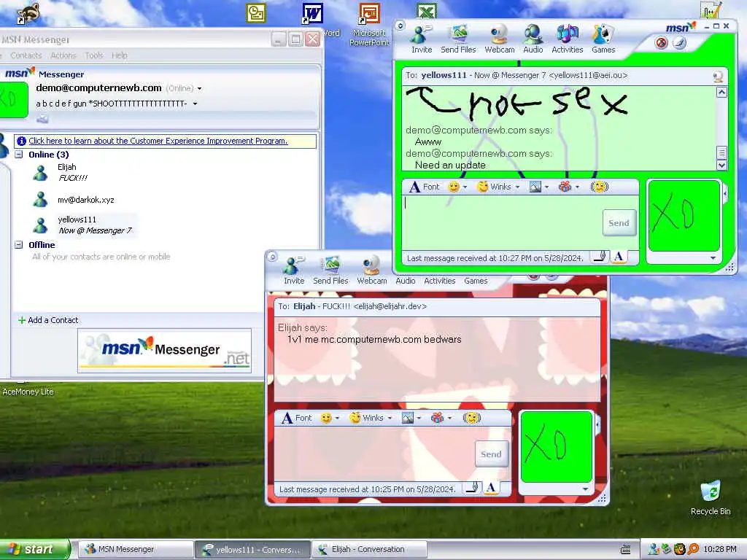
Task: Open online status dropdown next to demo@computernewb.com
Action: 199,88
